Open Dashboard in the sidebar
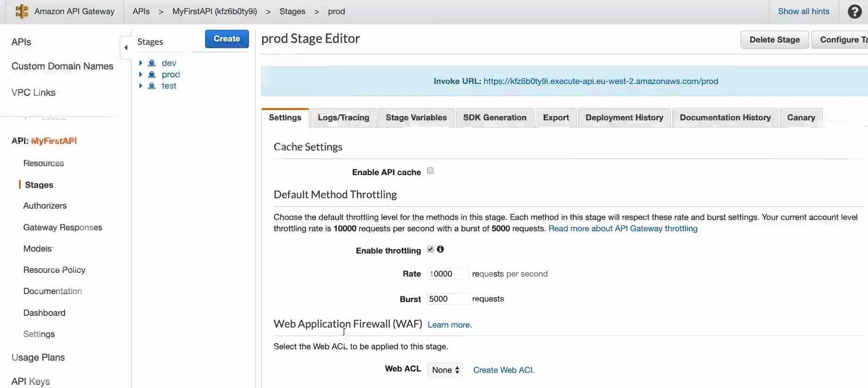 pyautogui.click(x=44, y=312)
